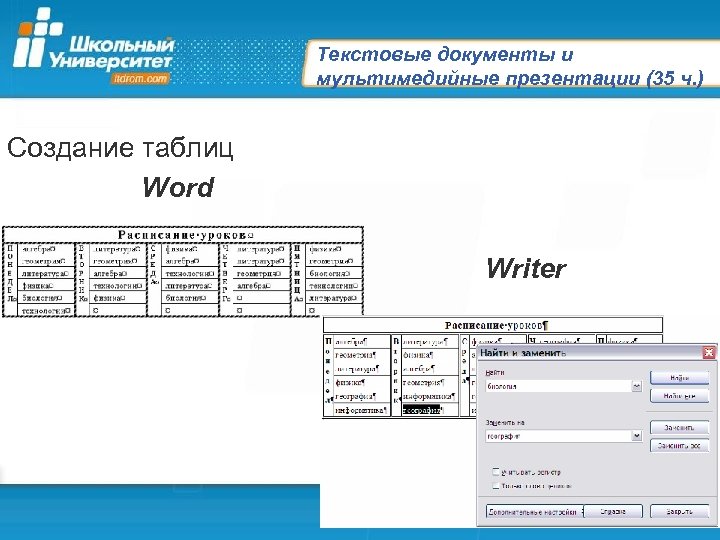The height and width of the screenshot is (540, 720).
Task: Click the Закрыть button
Action: point(679,511)
